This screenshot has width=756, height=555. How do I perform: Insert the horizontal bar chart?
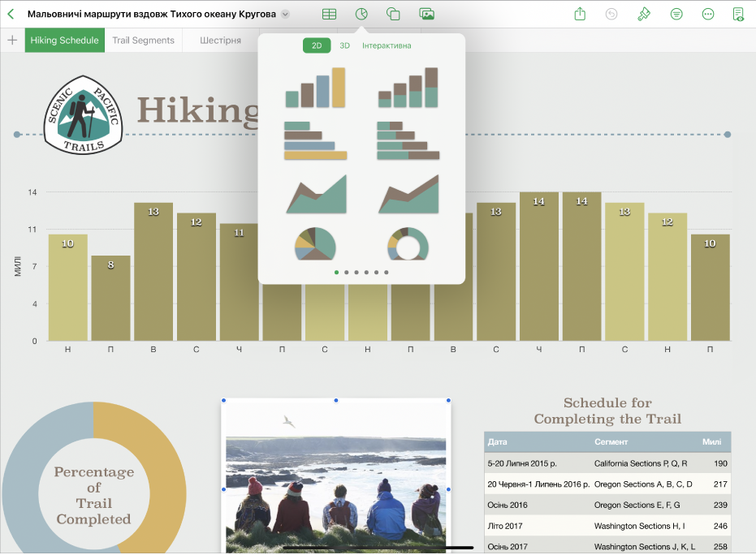pos(315,140)
